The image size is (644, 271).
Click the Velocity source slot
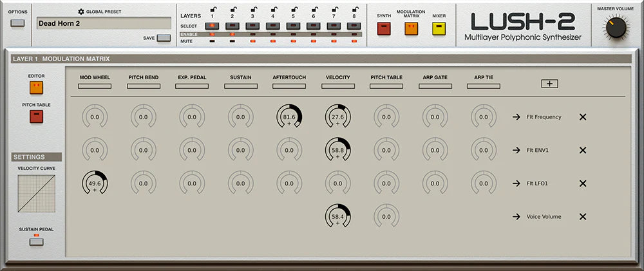coord(337,86)
